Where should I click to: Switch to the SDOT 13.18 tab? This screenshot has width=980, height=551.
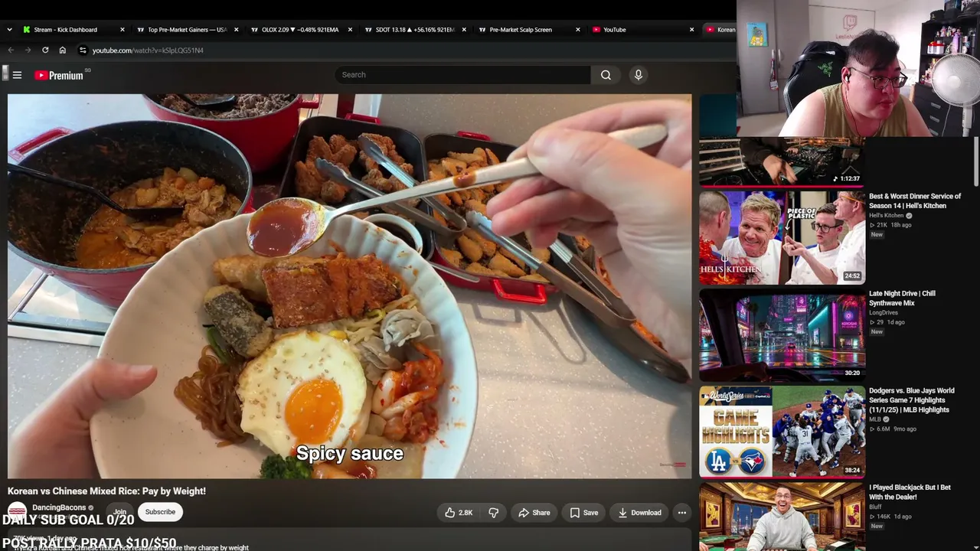pos(415,30)
